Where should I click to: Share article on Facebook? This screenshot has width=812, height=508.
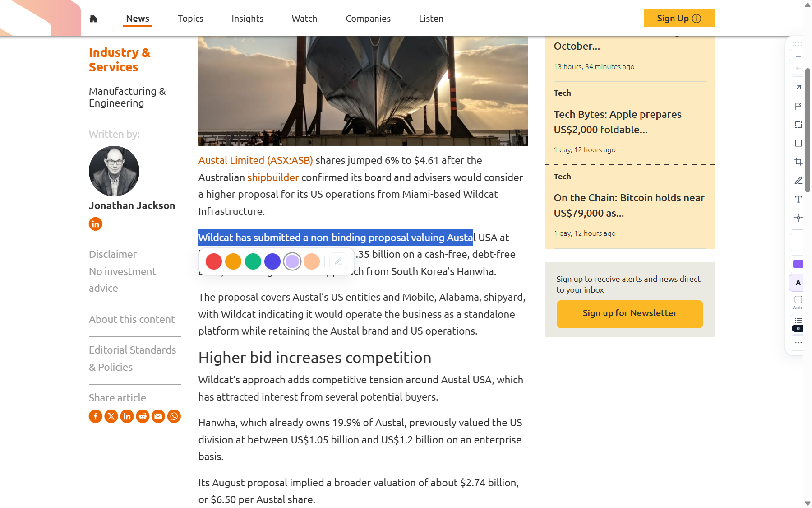96,416
